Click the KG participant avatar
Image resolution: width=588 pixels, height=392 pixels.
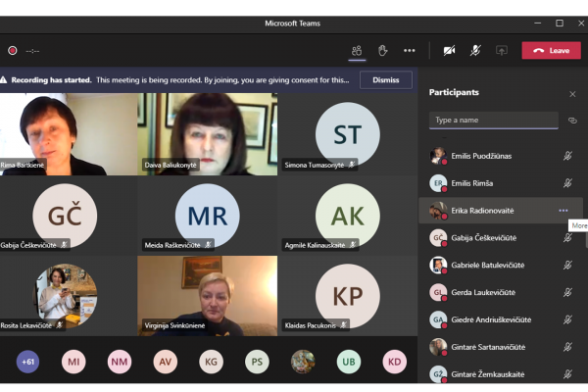[x=211, y=362]
